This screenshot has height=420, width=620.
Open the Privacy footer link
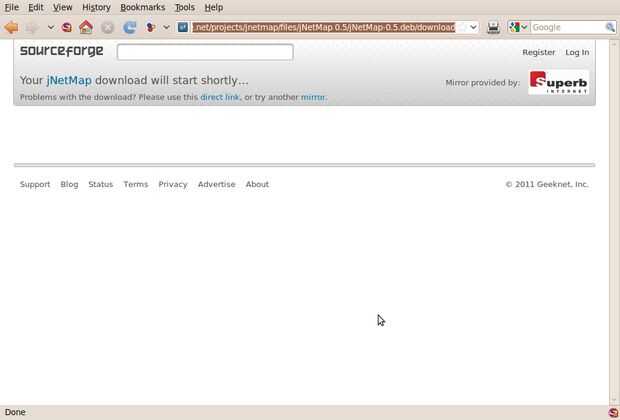point(173,184)
